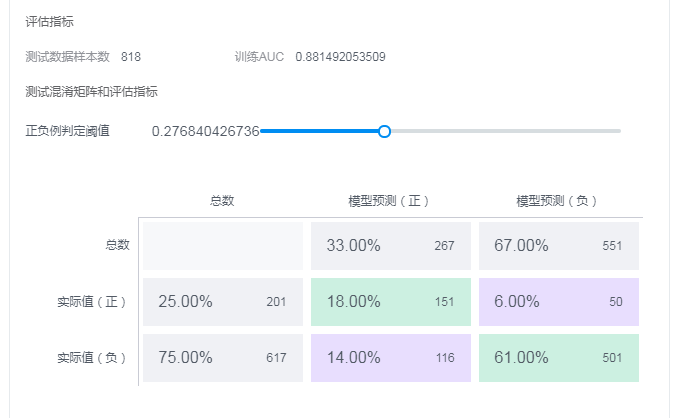Click the 实际值（正）row label
Viewport: 680px width, 418px height.
[92, 302]
